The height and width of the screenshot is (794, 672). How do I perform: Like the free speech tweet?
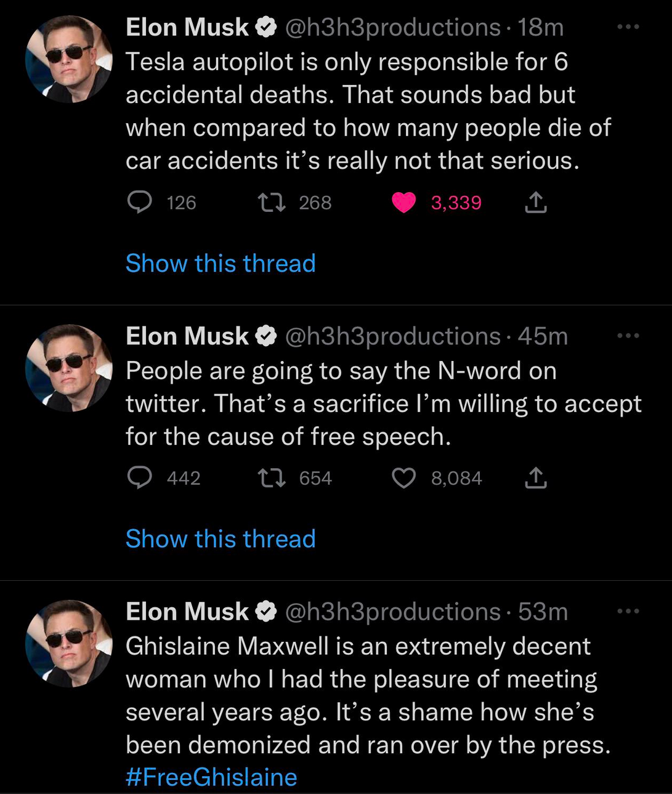(404, 478)
